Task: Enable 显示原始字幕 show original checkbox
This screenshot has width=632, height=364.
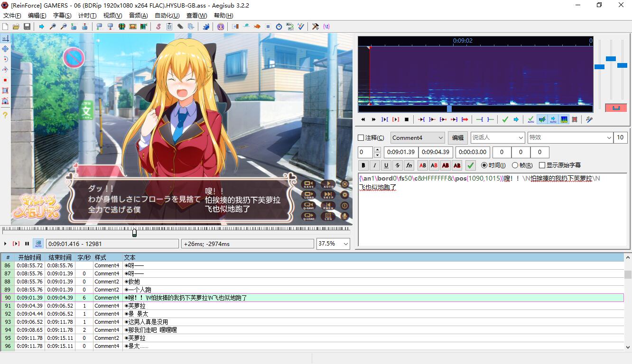Action: tap(542, 165)
